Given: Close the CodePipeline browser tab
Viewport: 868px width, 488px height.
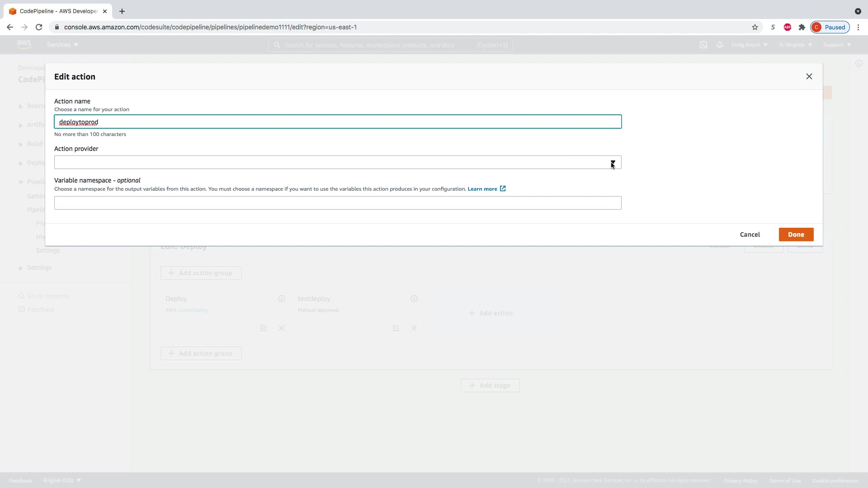Looking at the screenshot, I should pos(105,11).
